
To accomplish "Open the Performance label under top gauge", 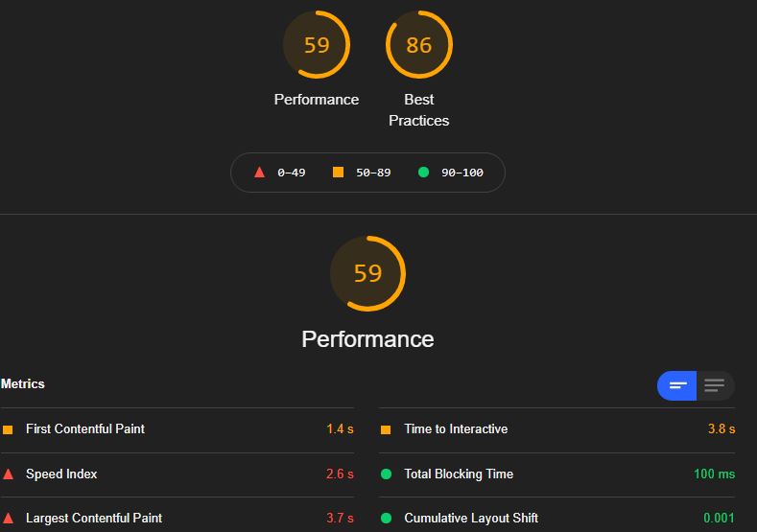I will click(317, 100).
